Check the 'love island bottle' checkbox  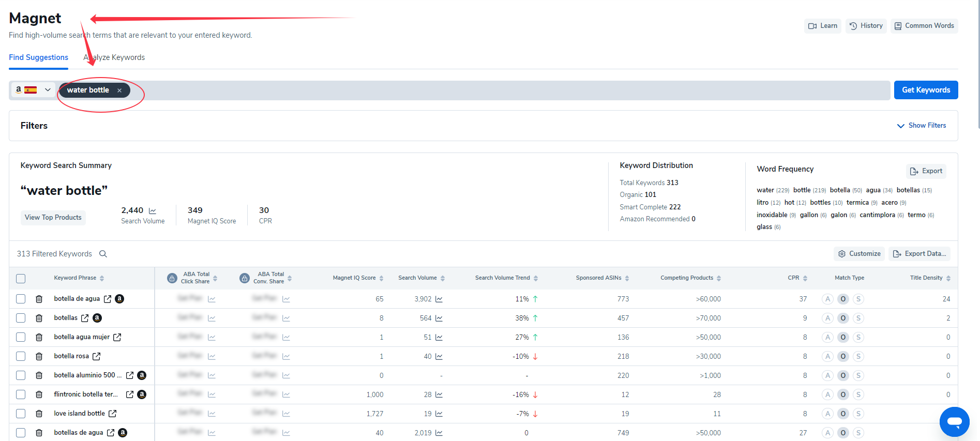pyautogui.click(x=21, y=414)
